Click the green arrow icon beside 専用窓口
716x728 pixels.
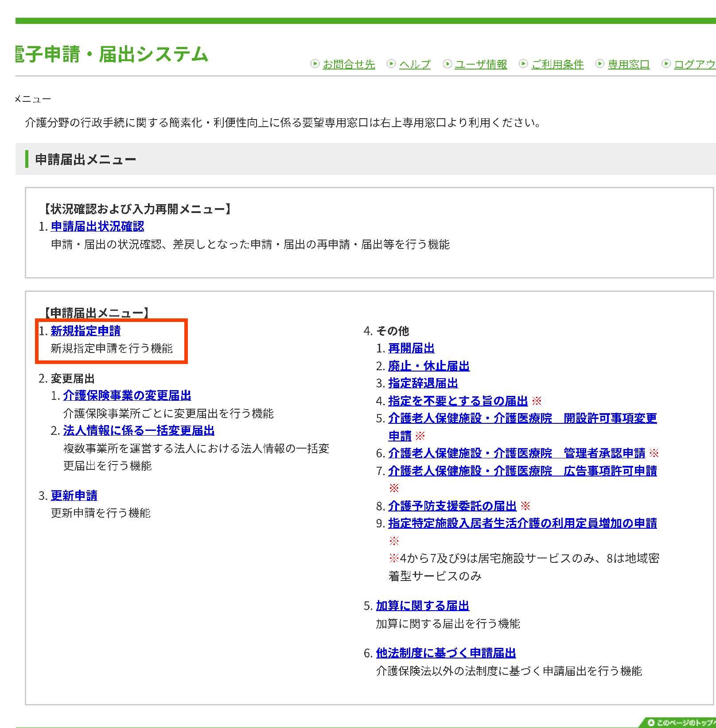click(600, 64)
